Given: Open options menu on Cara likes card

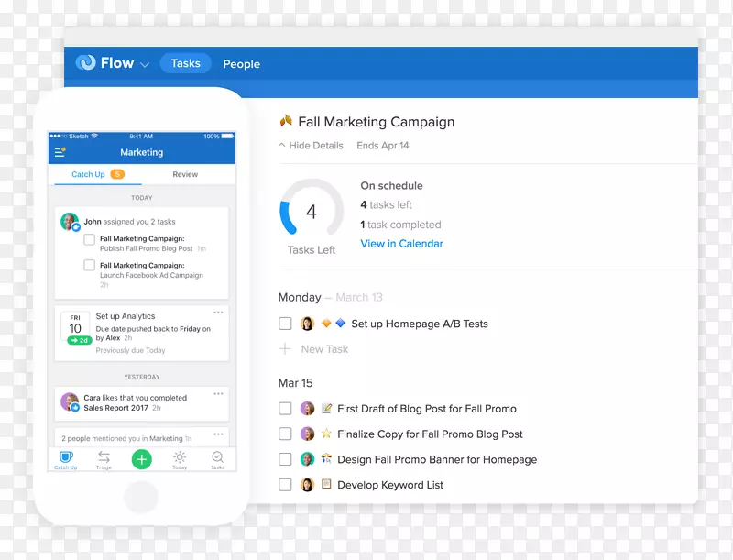Looking at the screenshot, I should tap(218, 393).
